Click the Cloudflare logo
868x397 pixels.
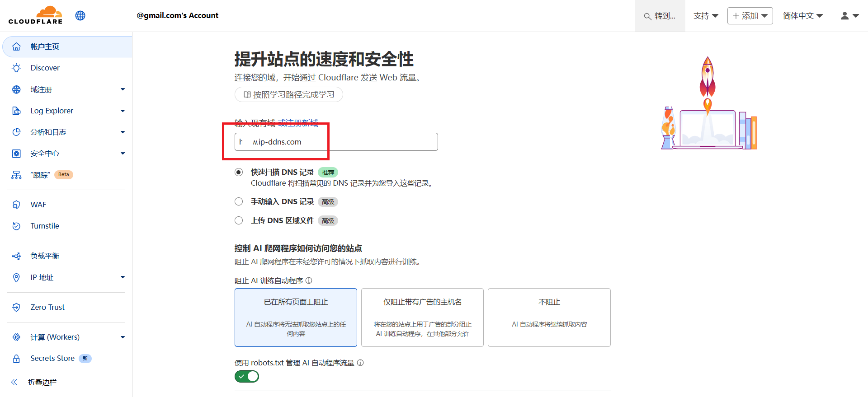click(x=35, y=15)
